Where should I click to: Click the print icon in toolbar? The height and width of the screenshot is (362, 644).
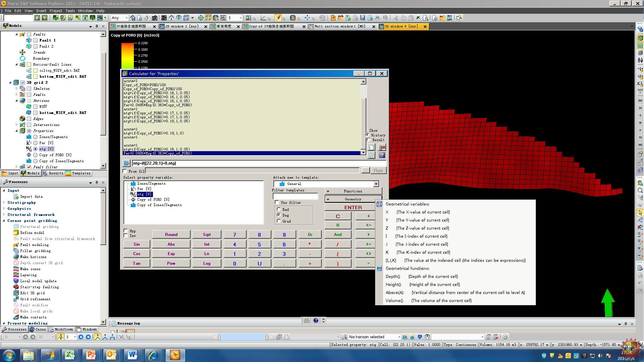click(x=377, y=18)
